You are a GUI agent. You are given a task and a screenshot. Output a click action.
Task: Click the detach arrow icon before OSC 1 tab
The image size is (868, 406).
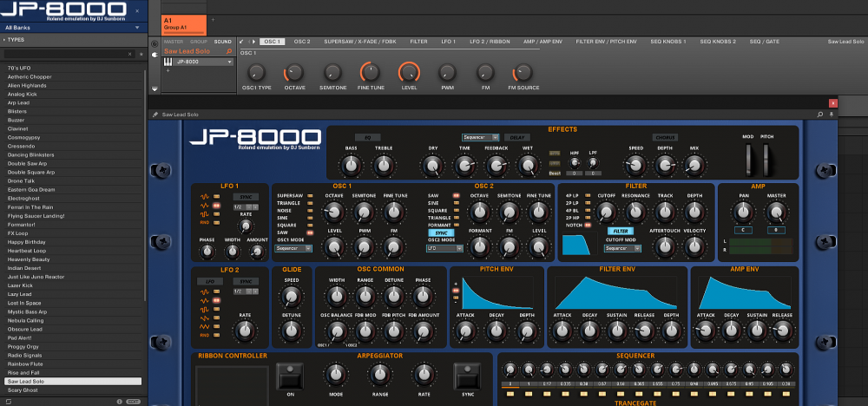[x=242, y=42]
